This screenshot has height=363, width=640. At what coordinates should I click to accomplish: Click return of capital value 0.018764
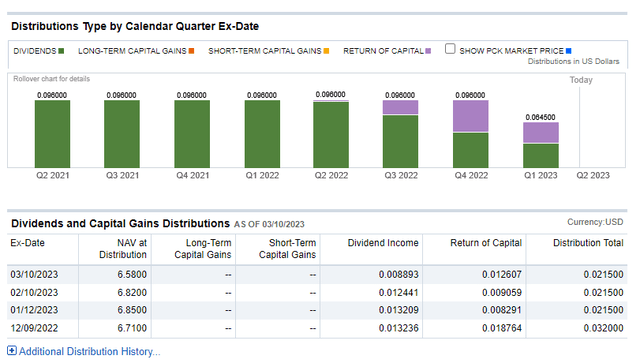click(502, 328)
